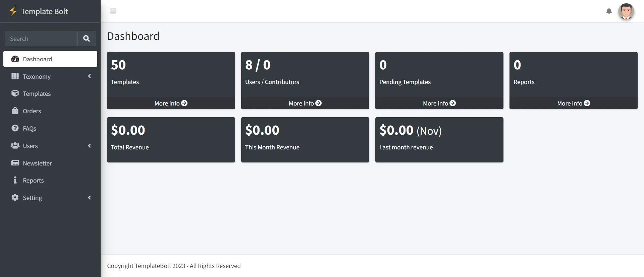This screenshot has width=644, height=277.
Task: Open the Templates sidebar item
Action: point(37,94)
